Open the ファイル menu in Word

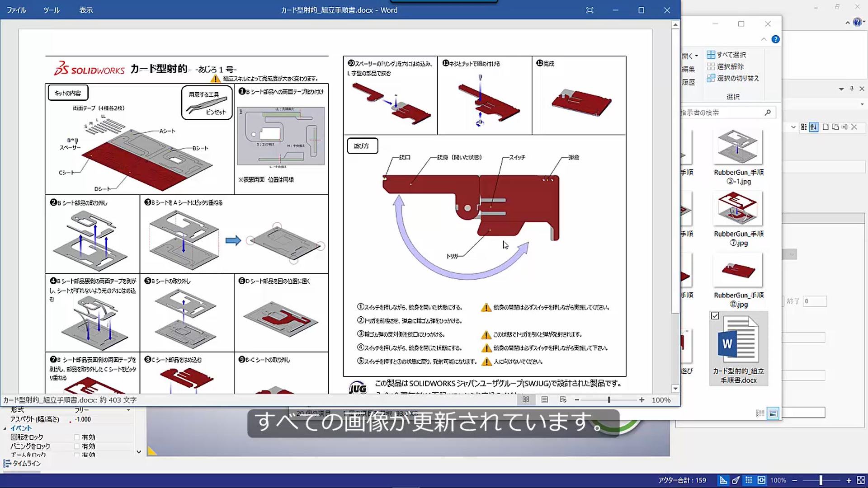(x=16, y=10)
